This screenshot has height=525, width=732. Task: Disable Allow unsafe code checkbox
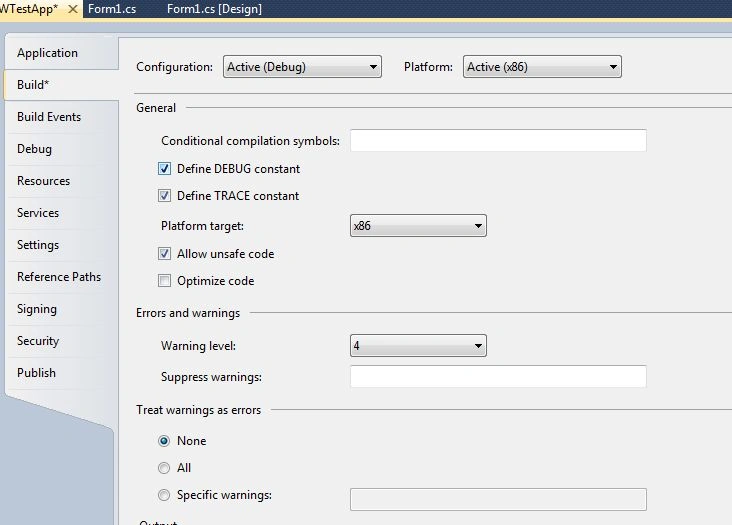click(x=164, y=253)
